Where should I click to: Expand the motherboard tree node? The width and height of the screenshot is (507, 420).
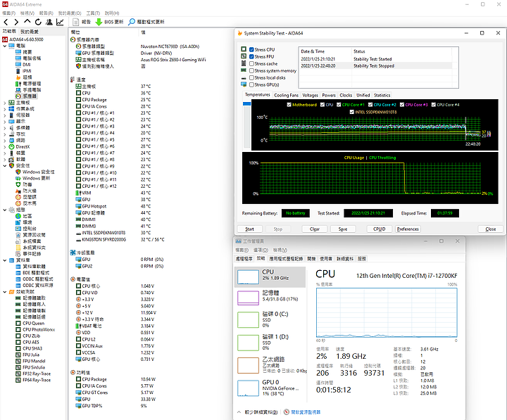click(x=4, y=103)
